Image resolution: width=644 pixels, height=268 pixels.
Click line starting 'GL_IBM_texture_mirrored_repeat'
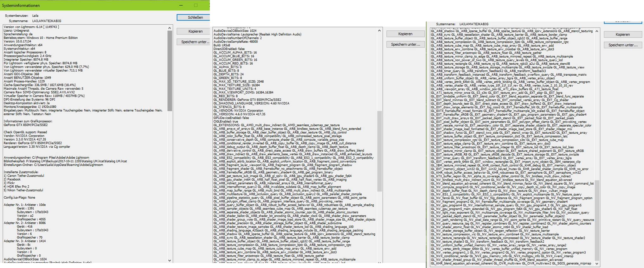pyautogui.click(x=504, y=165)
